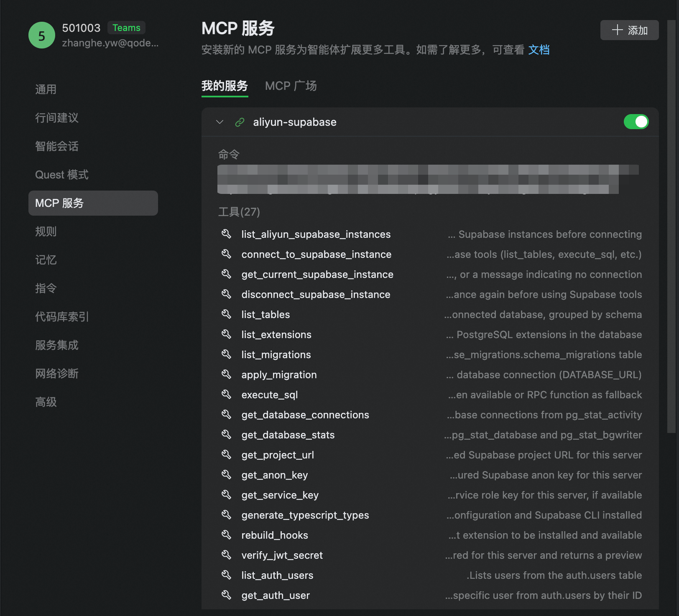Open 服务集成 in the sidebar
The width and height of the screenshot is (679, 616).
[93, 345]
